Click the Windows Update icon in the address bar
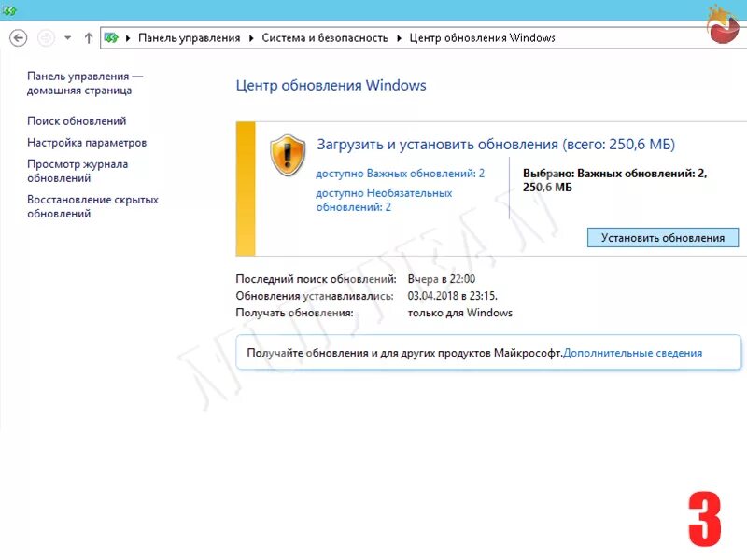The image size is (747, 560). 111,38
